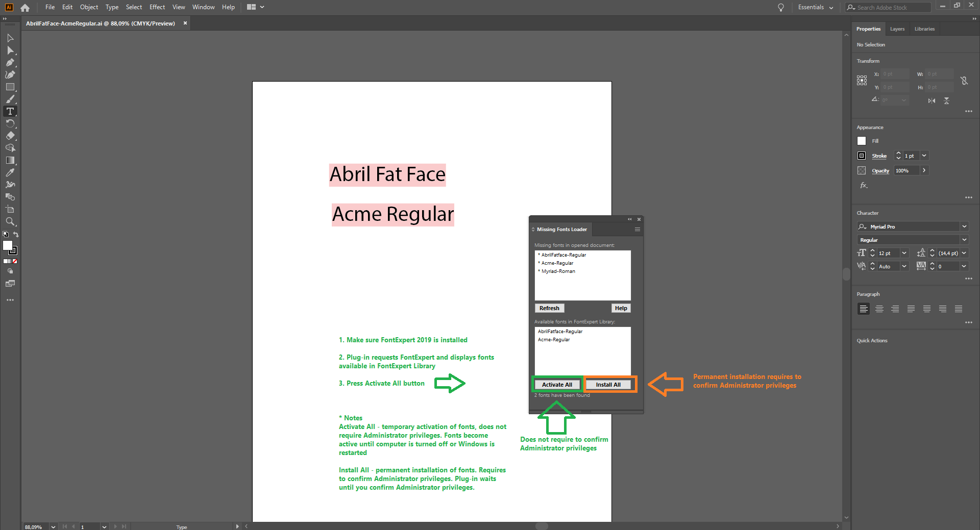Select the Symbol Sprayer tool
Viewport: 980px width, 530px height.
[x=10, y=185]
